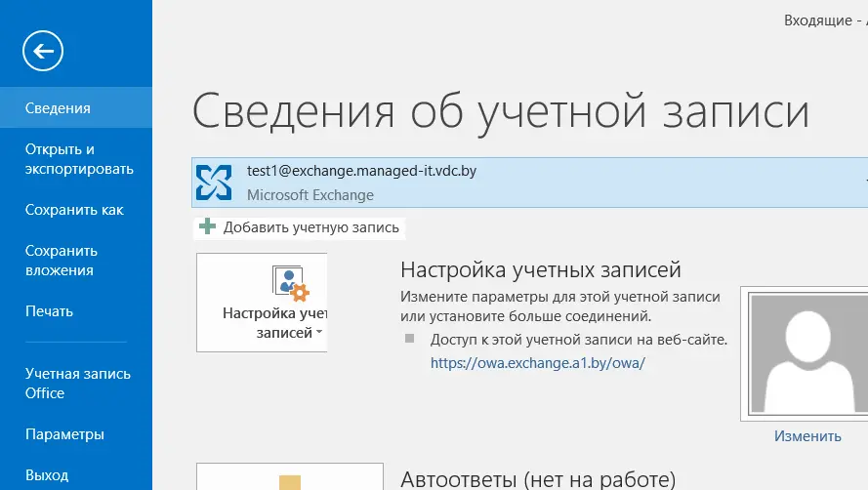The width and height of the screenshot is (868, 490).
Task: Click Выход to exit Outlook
Action: (x=47, y=475)
